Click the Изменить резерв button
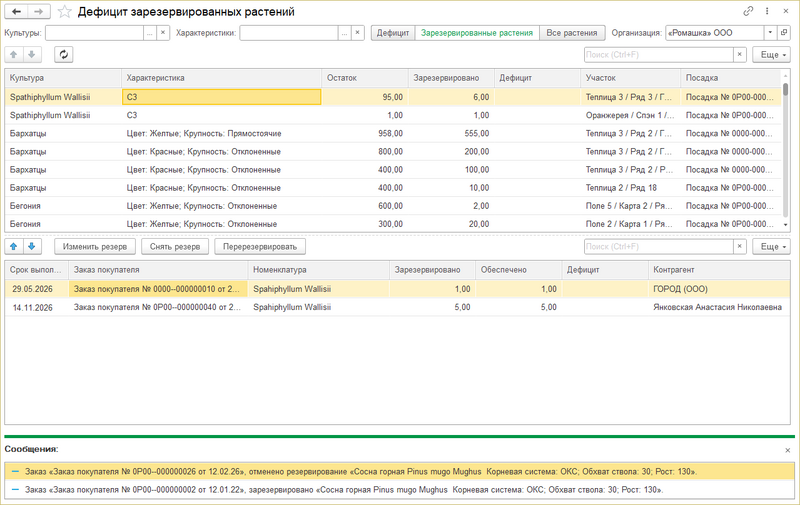This screenshot has width=800, height=505. coord(94,246)
